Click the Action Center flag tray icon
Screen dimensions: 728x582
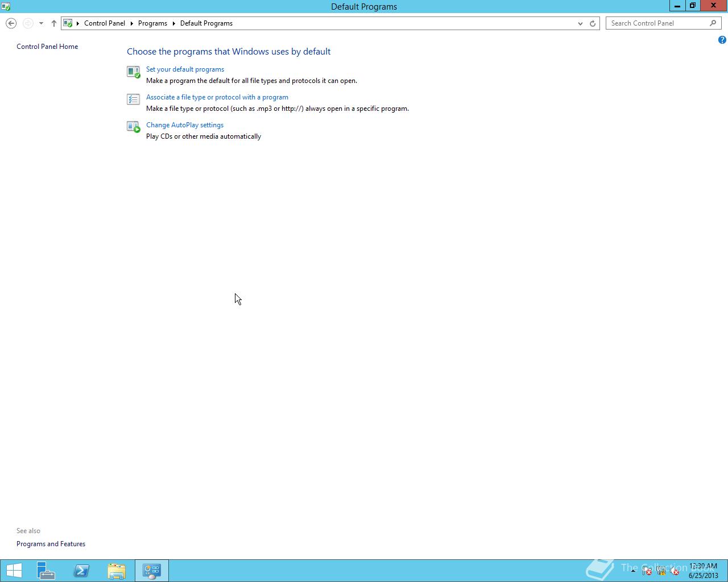pyautogui.click(x=647, y=571)
